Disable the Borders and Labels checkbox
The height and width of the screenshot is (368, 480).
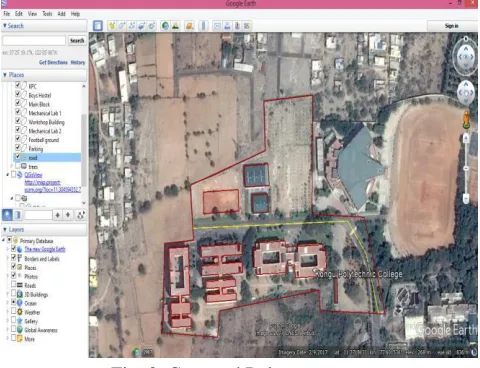point(13,258)
